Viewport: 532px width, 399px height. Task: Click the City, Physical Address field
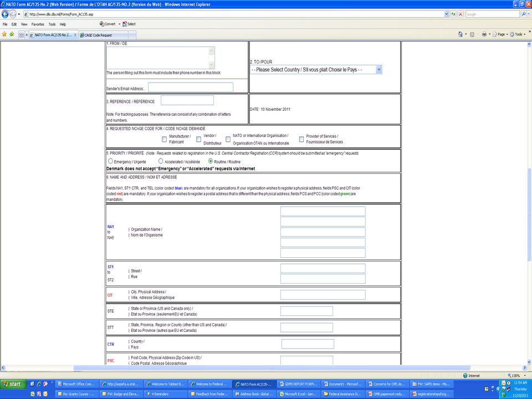(x=323, y=295)
